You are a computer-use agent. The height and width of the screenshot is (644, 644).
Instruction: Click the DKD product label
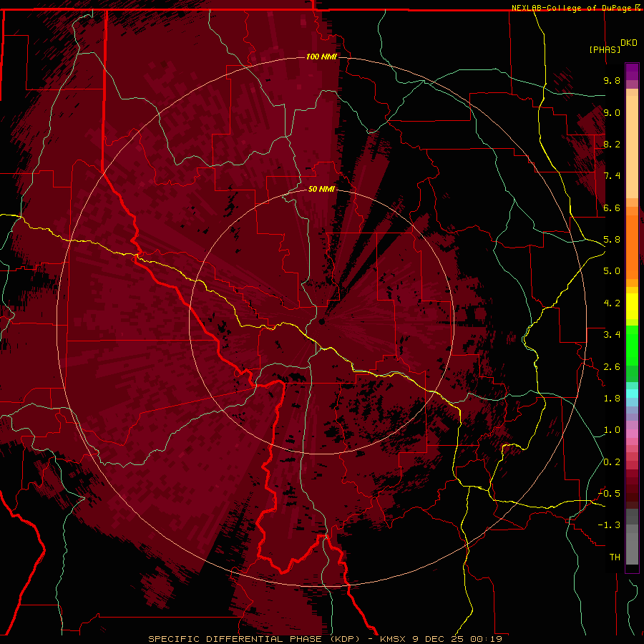(629, 43)
